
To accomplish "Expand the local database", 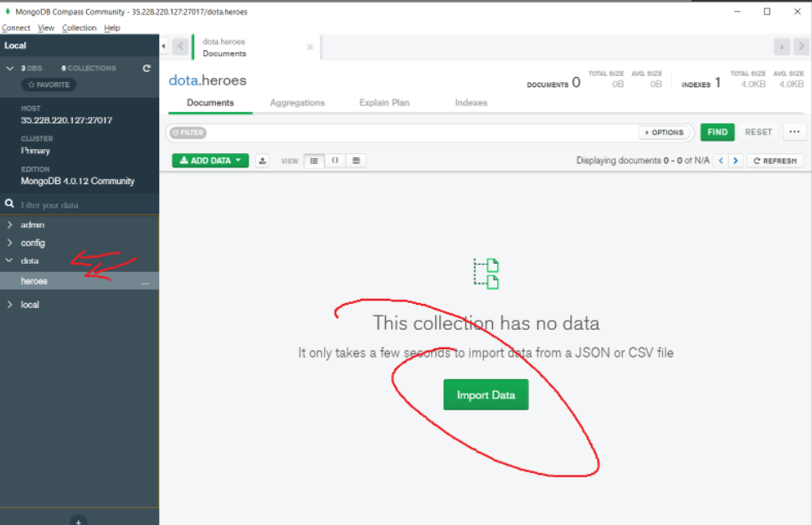I will [x=9, y=305].
